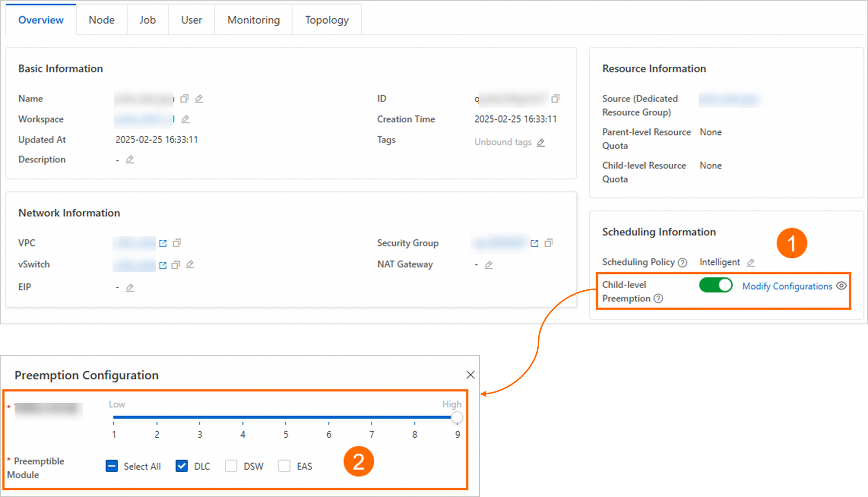
Task: Click Modify Configurations link
Action: pos(787,286)
